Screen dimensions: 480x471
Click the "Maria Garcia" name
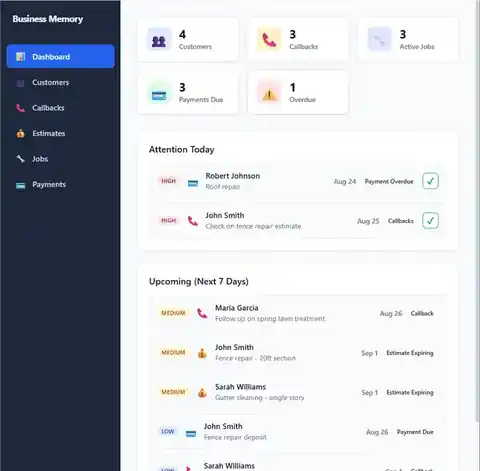pos(237,308)
